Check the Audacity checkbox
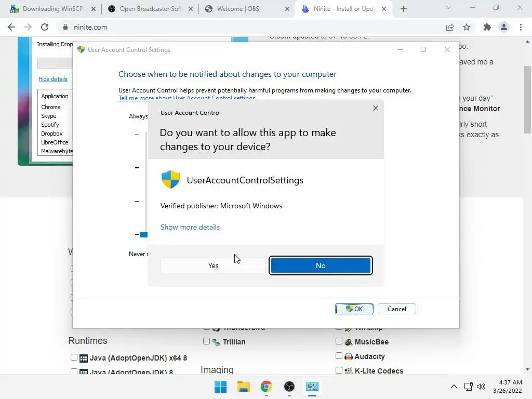This screenshot has height=399, width=532. [x=339, y=355]
